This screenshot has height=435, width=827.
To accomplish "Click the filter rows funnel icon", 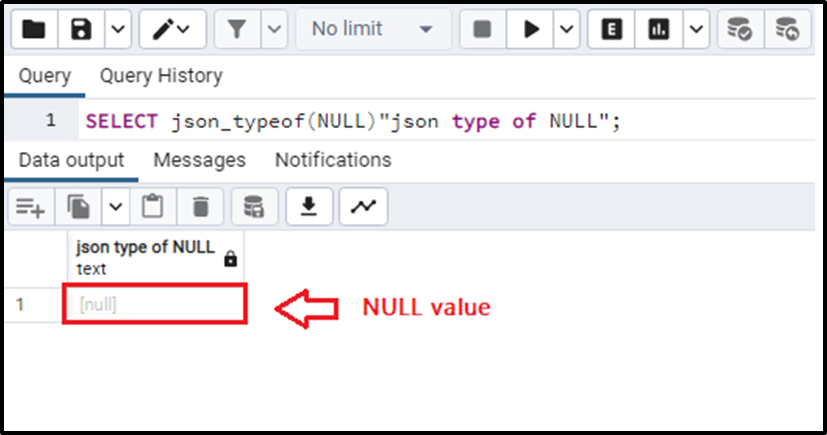I will coord(237,29).
